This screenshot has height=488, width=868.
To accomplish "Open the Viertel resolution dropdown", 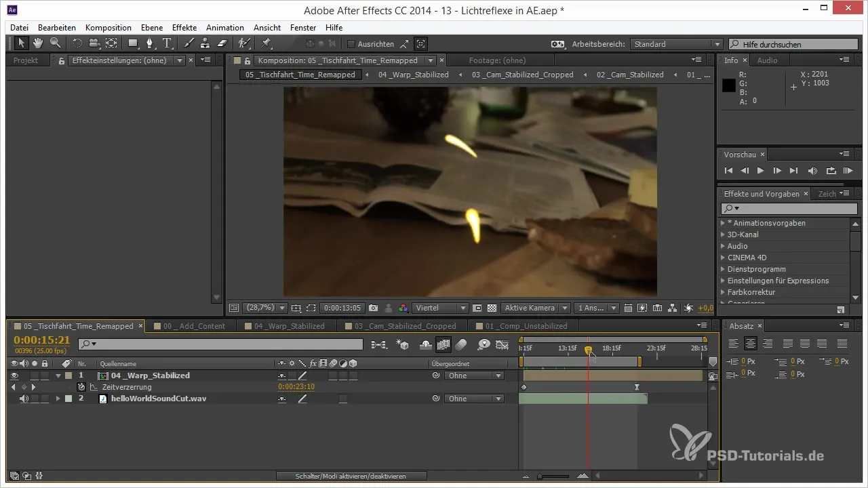I will coord(441,308).
